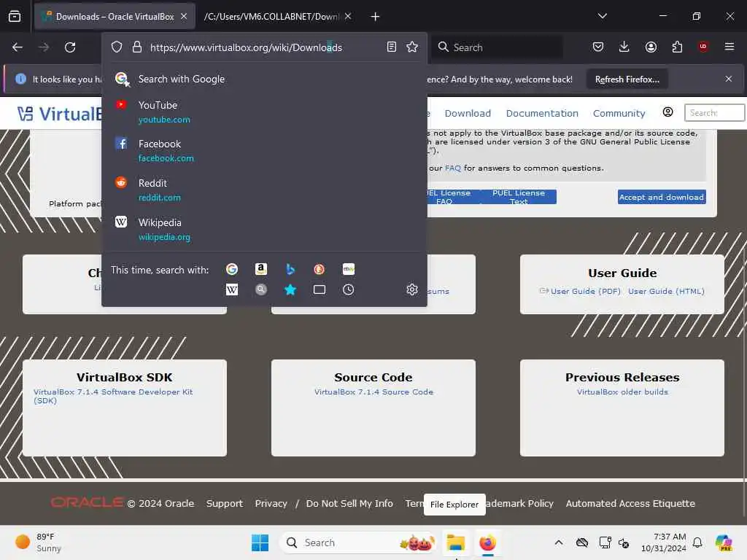Viewport: 747px width, 560px height.
Task: Open uBlock Origin extension popup
Action: [x=703, y=47]
